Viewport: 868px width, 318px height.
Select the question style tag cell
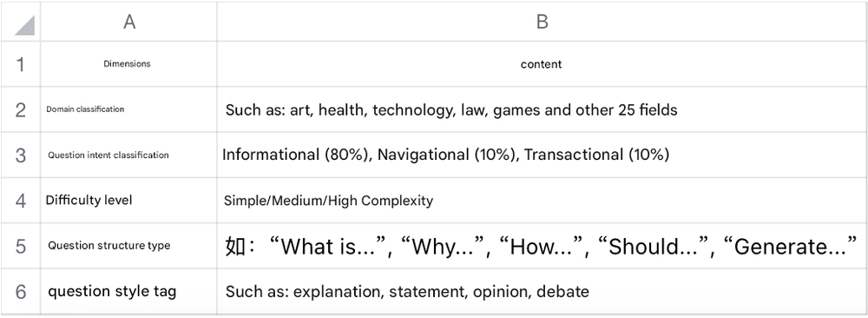click(x=129, y=291)
